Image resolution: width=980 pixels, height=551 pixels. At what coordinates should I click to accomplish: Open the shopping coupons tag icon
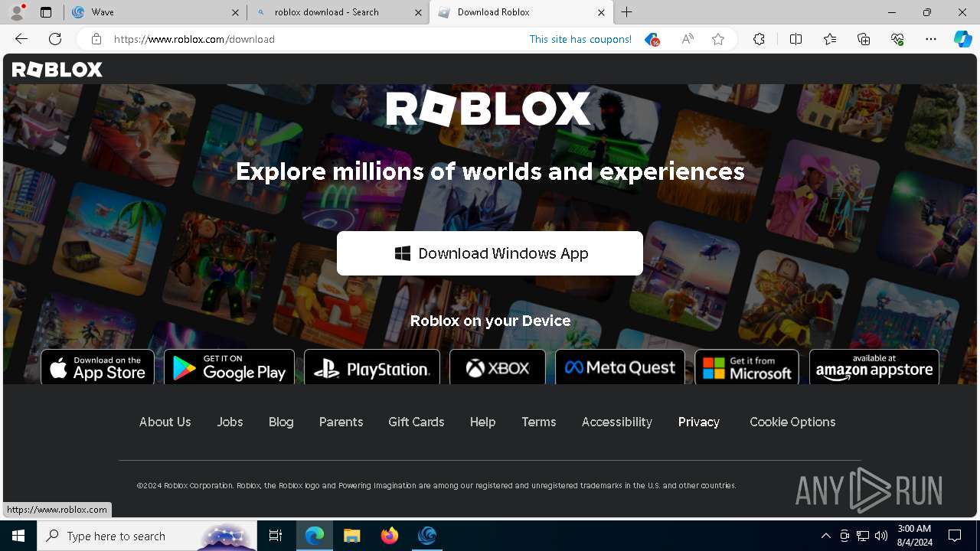[x=652, y=39]
